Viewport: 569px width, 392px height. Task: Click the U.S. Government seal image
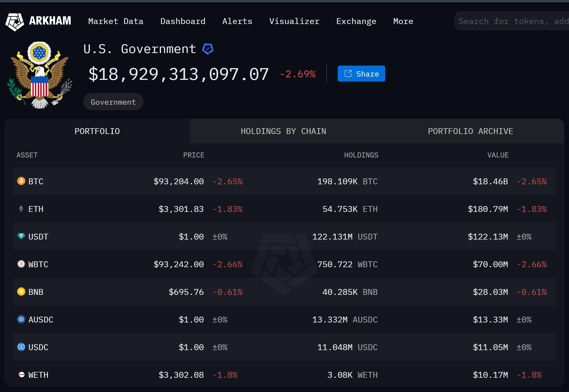(39, 75)
